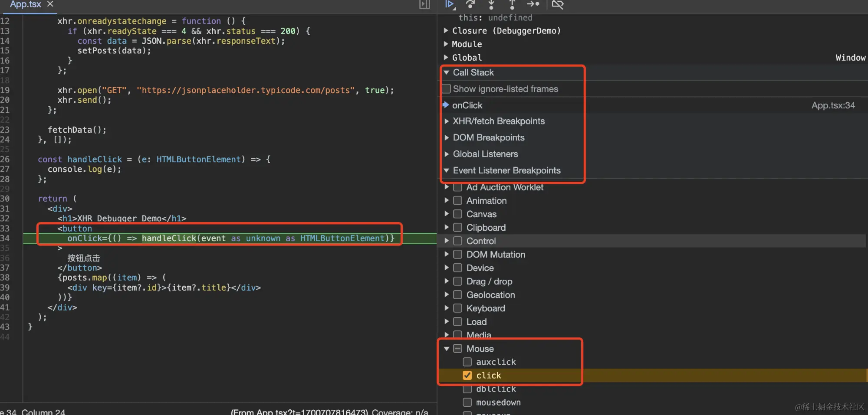
Task: Expand XHR/fetch Breakpoints section
Action: tap(446, 121)
